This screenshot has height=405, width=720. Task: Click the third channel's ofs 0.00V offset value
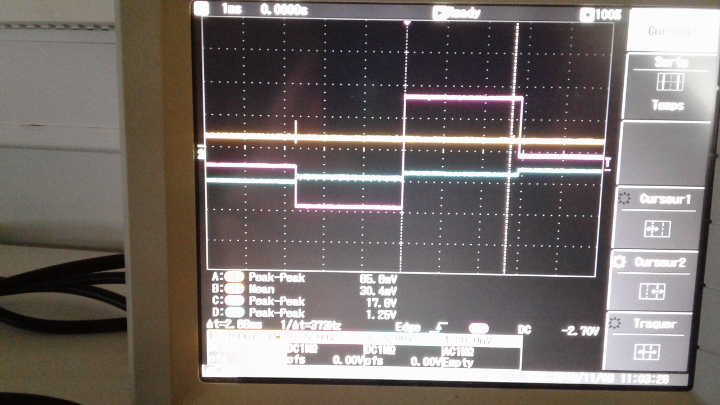coord(403,361)
